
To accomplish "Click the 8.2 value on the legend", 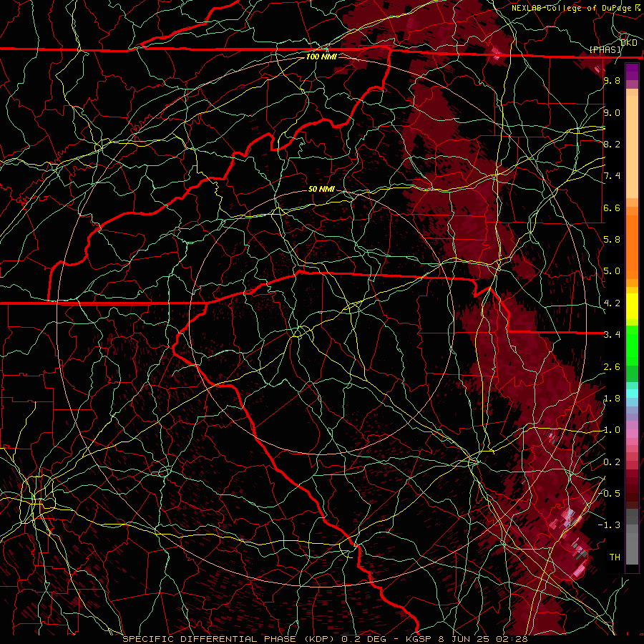I will point(612,144).
